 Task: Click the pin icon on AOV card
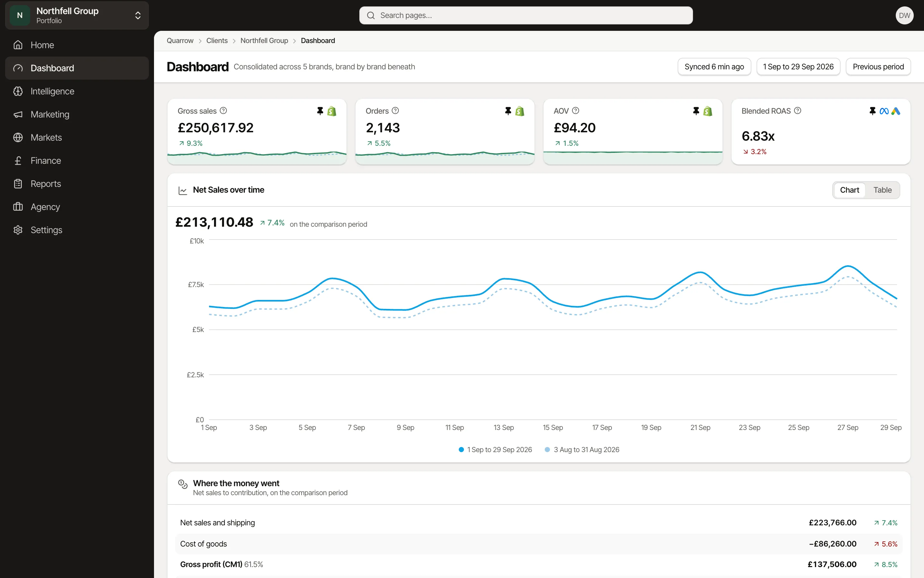(x=696, y=111)
